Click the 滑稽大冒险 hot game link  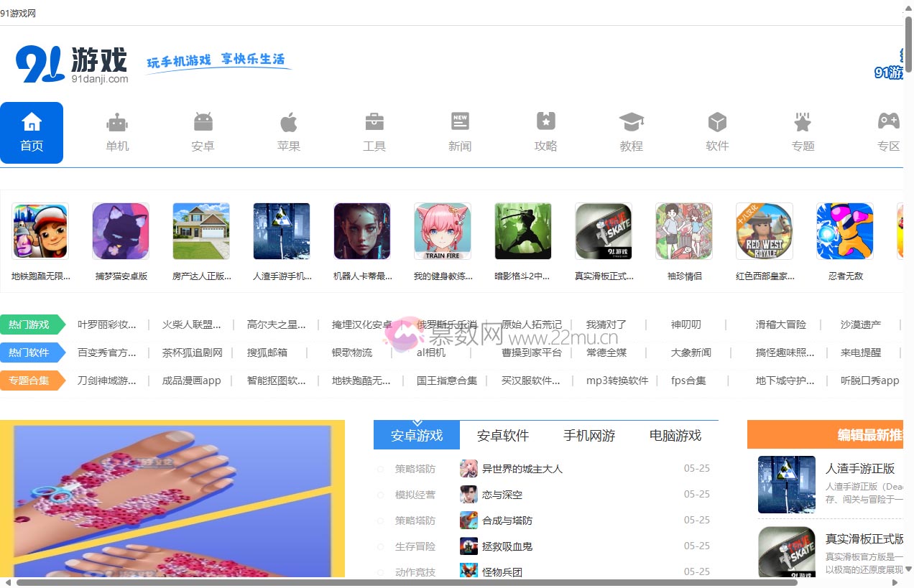click(780, 325)
